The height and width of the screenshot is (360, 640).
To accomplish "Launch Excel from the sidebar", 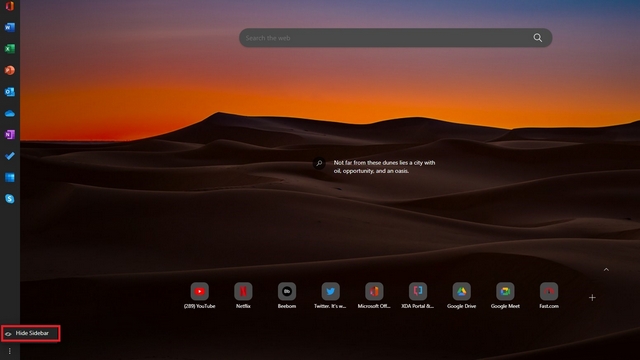I will click(x=10, y=49).
